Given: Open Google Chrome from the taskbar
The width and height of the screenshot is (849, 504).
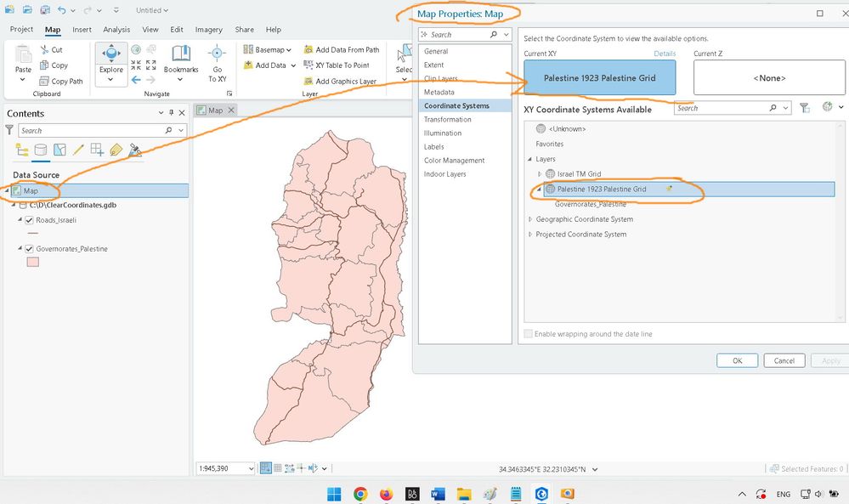Looking at the screenshot, I should (x=360, y=494).
